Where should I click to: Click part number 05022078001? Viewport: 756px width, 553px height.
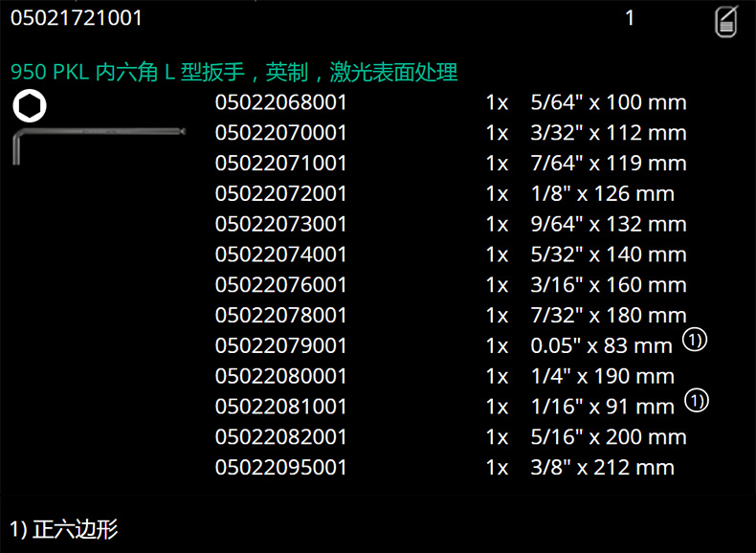pos(280,316)
